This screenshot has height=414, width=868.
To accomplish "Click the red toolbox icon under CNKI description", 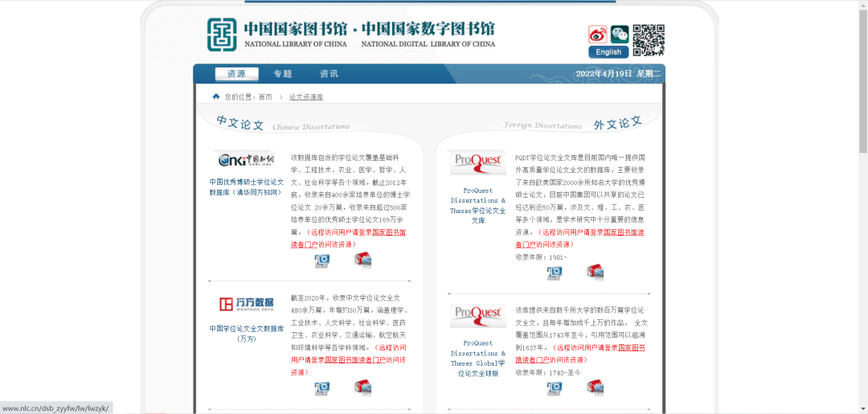I will pyautogui.click(x=362, y=260).
